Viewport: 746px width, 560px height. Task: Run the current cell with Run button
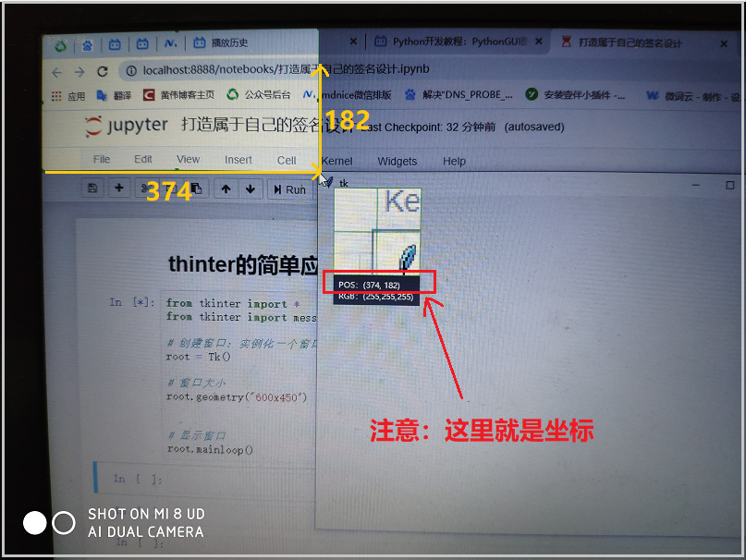click(292, 189)
